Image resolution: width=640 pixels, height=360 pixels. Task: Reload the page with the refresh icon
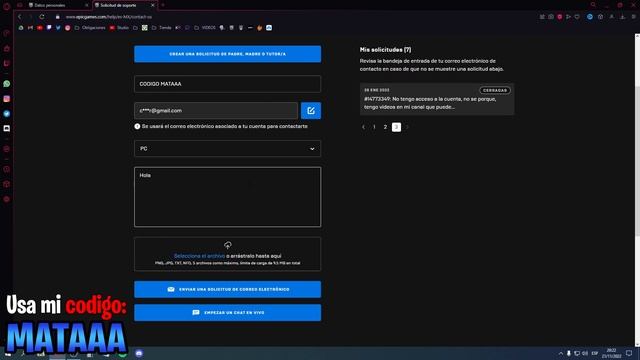click(42, 17)
